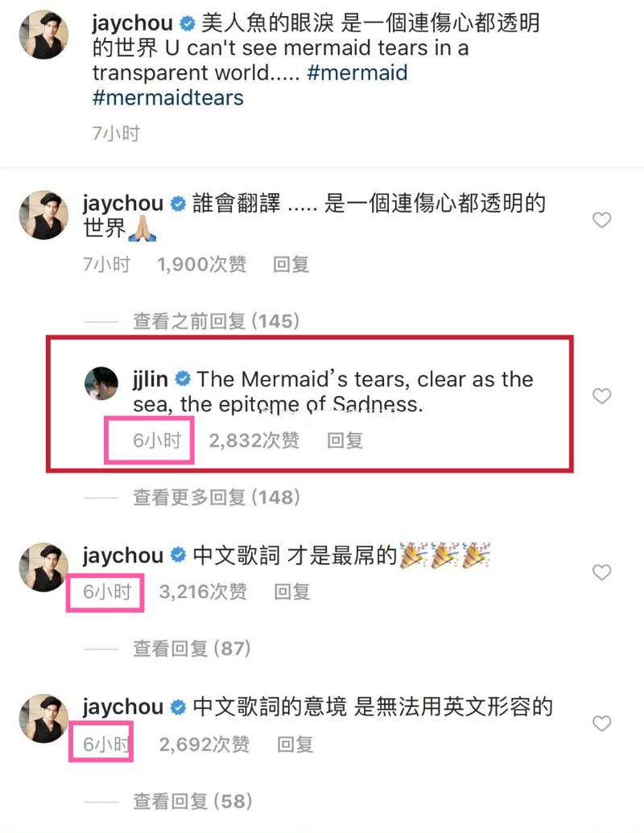The height and width of the screenshot is (833, 644).
Task: View the 2,832 likes on jjlin's comment
Action: [254, 439]
